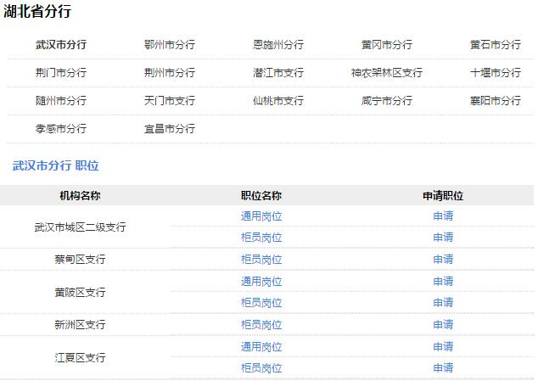The height and width of the screenshot is (392, 555).
Task: Open the 鄂州市分行 branch
Action: [x=169, y=45]
